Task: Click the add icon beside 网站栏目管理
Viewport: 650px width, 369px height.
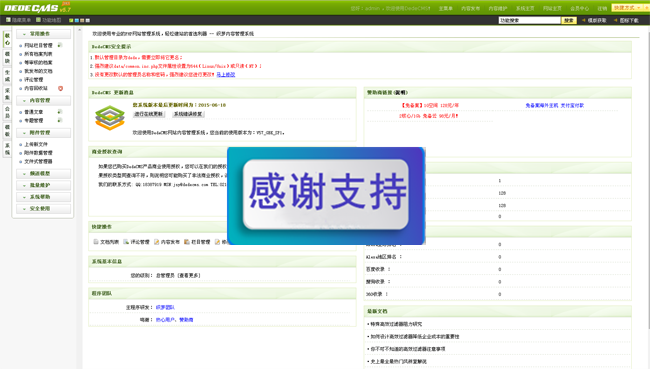Action: [x=60, y=45]
